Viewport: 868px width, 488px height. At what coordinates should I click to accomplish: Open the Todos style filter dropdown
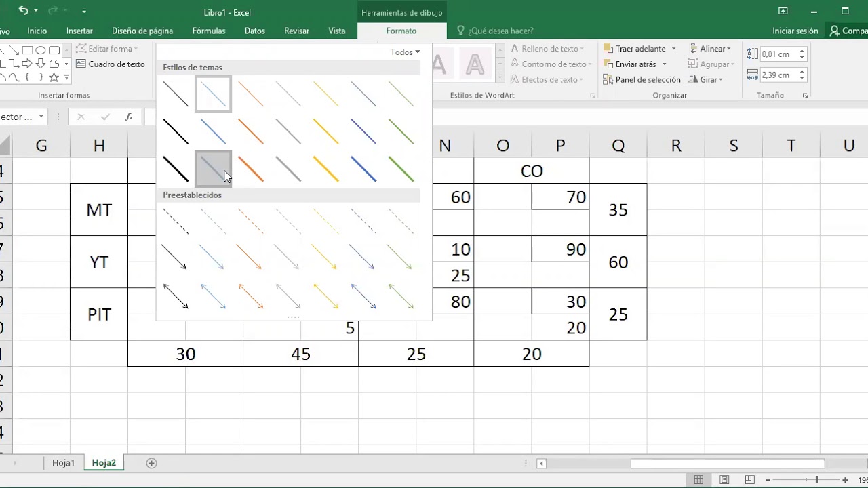coord(405,52)
